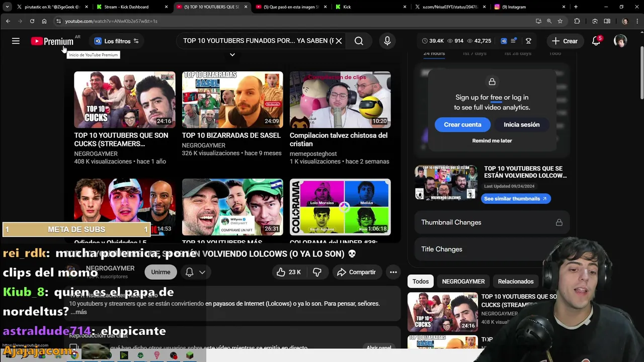Click the Crear cuenta button
Viewport: 644px width, 362px height.
pos(462,125)
